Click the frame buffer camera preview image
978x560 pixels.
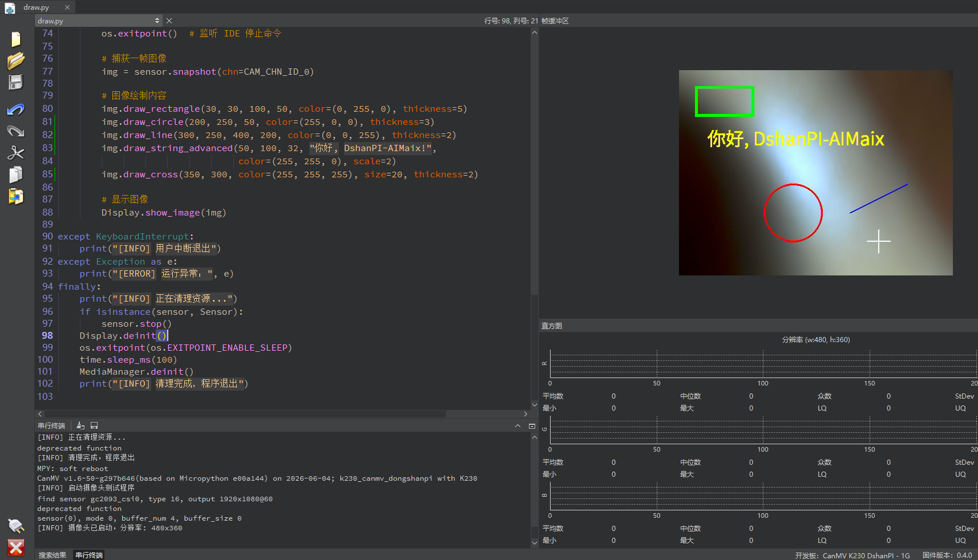[x=816, y=173]
